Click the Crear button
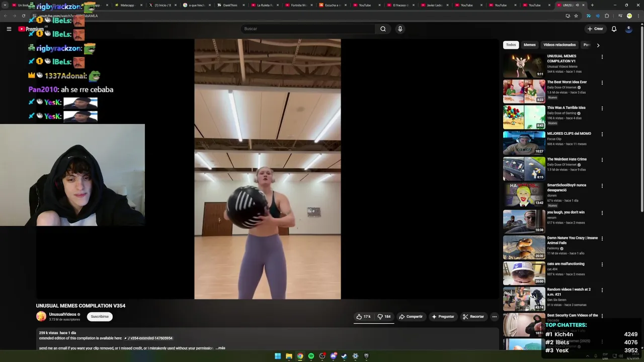This screenshot has width=644, height=362. tap(595, 29)
